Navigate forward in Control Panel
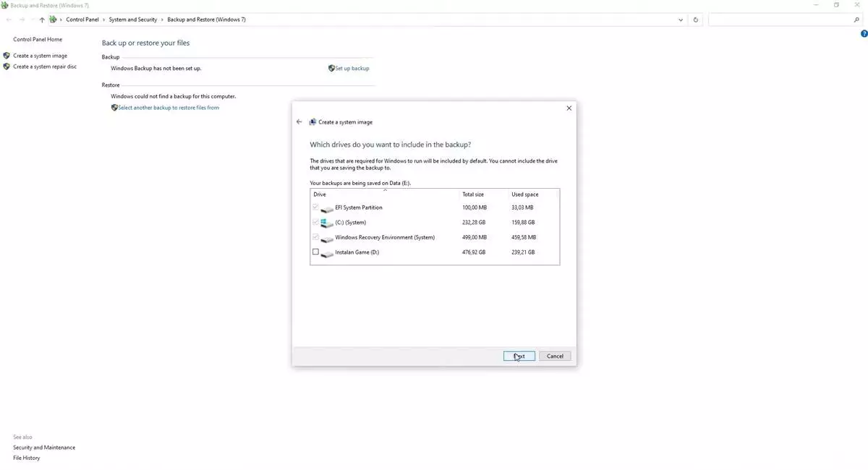 tap(22, 20)
